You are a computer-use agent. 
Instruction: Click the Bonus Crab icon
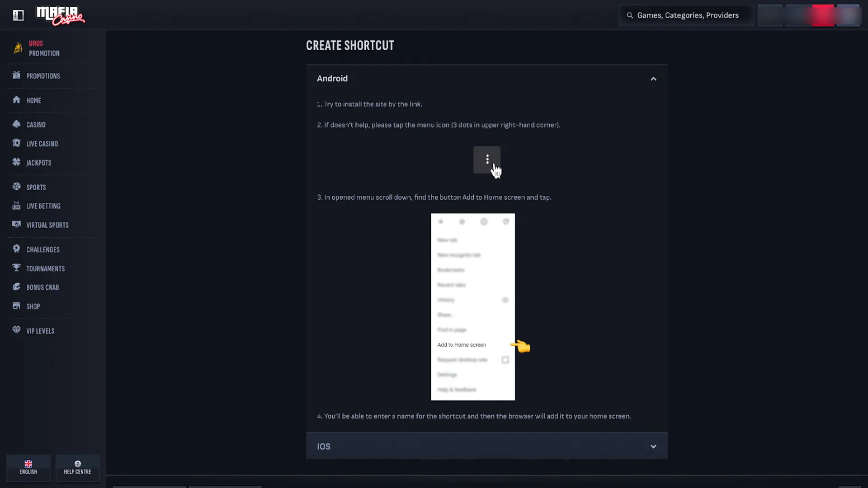pyautogui.click(x=17, y=287)
